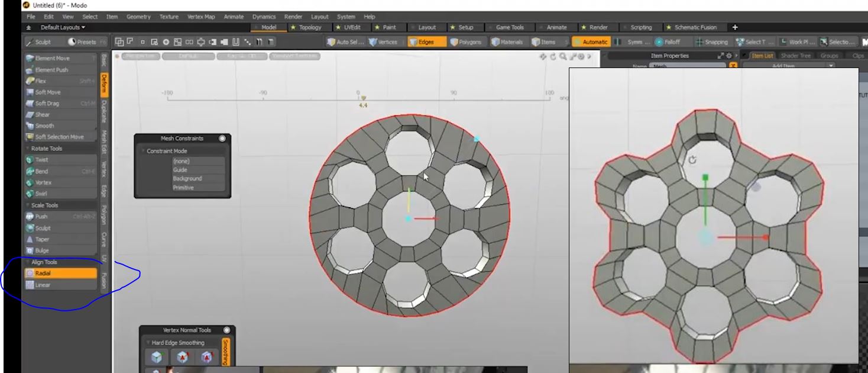Open the Work Plane dropdown
The image size is (868, 373).
[798, 42]
